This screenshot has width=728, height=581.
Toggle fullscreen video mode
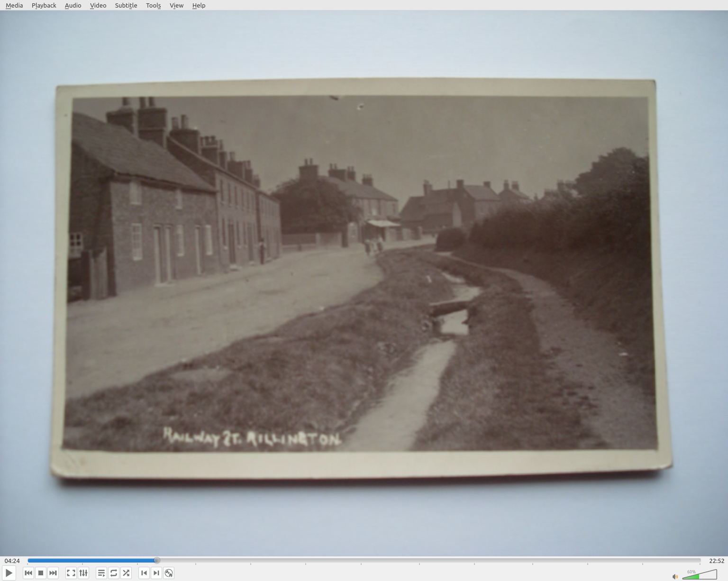pyautogui.click(x=71, y=573)
